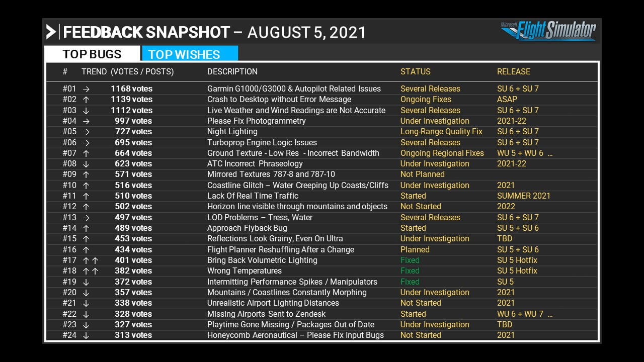Click 'Please Fix Photogrammetry' description
The height and width of the screenshot is (362, 644).
click(257, 121)
